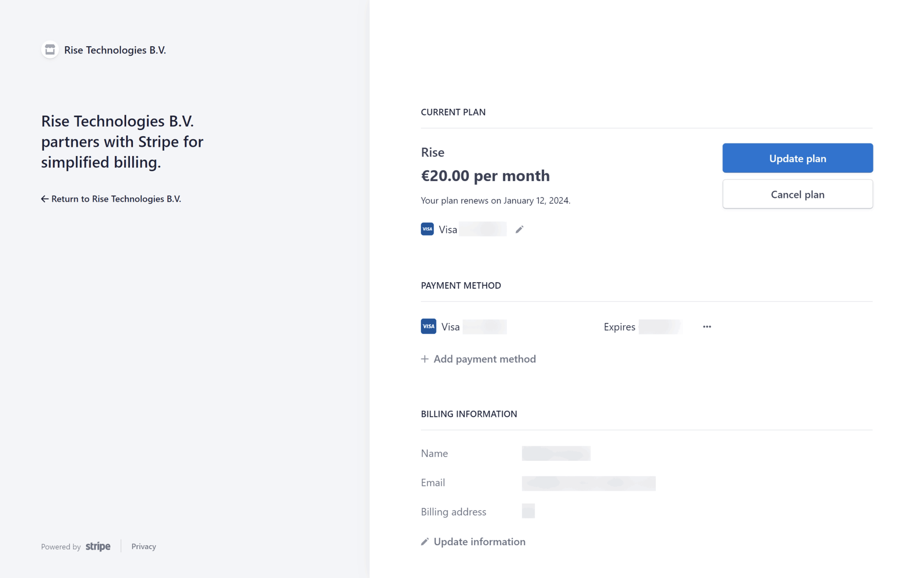924x578 pixels.
Task: Click the blurred email value
Action: [x=589, y=483]
